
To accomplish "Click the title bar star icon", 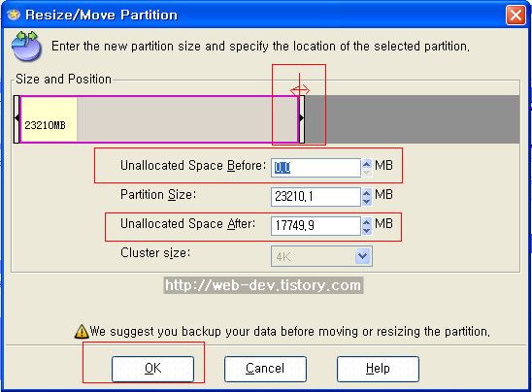I will point(14,15).
